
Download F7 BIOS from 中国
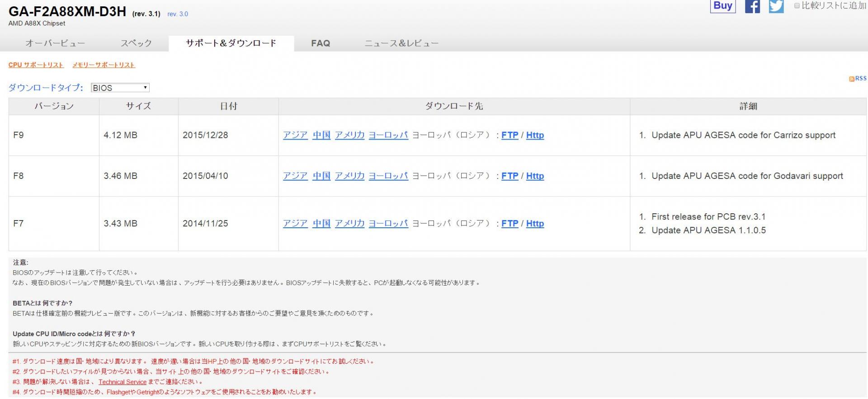coord(321,223)
